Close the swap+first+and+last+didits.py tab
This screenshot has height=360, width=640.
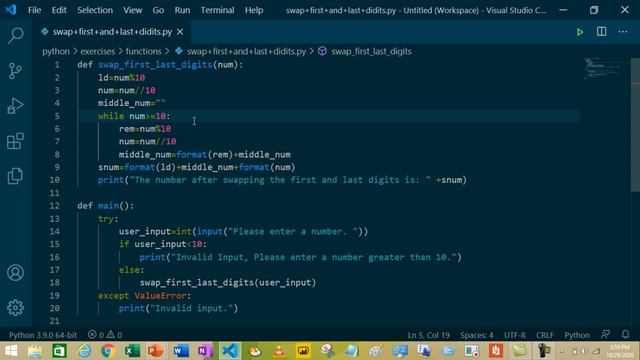(180, 31)
